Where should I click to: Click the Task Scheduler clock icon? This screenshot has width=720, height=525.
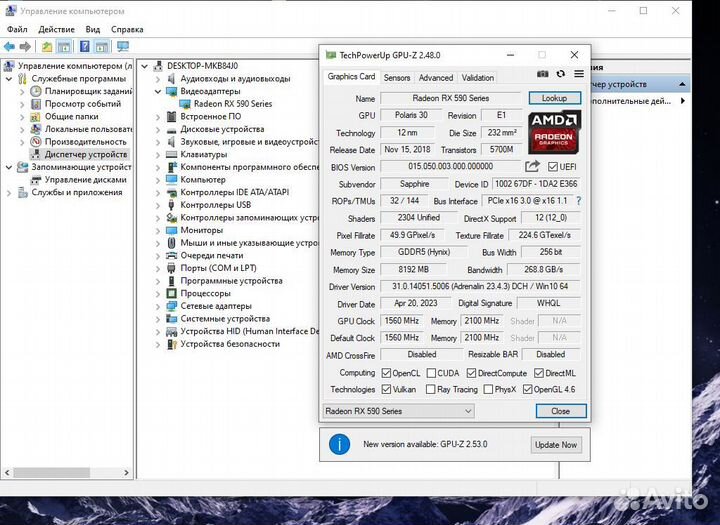coord(36,91)
